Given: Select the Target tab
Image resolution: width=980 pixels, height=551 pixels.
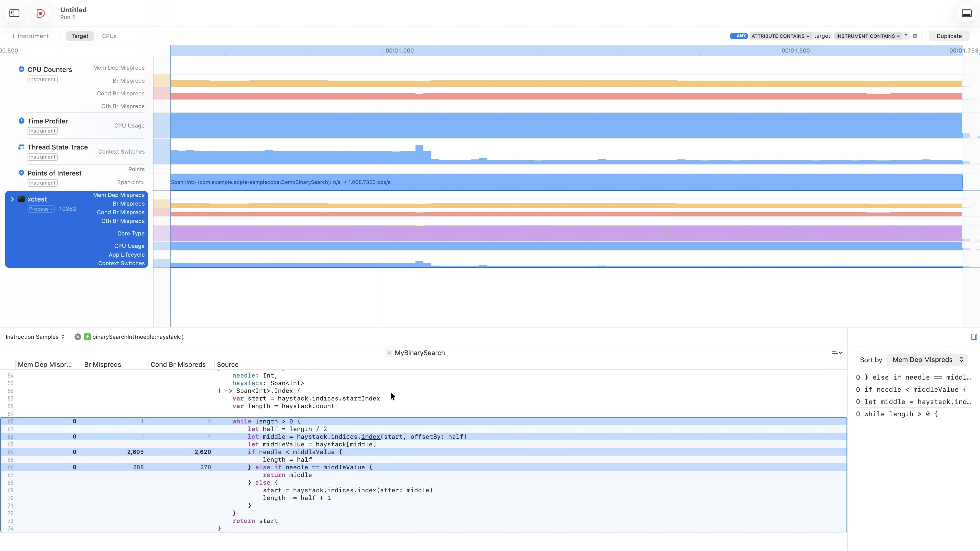Looking at the screenshot, I should pyautogui.click(x=80, y=36).
